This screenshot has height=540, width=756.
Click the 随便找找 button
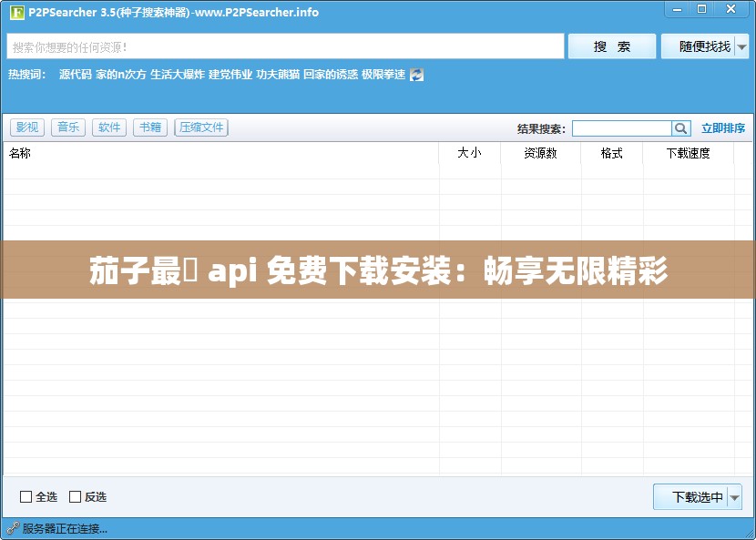(x=698, y=46)
